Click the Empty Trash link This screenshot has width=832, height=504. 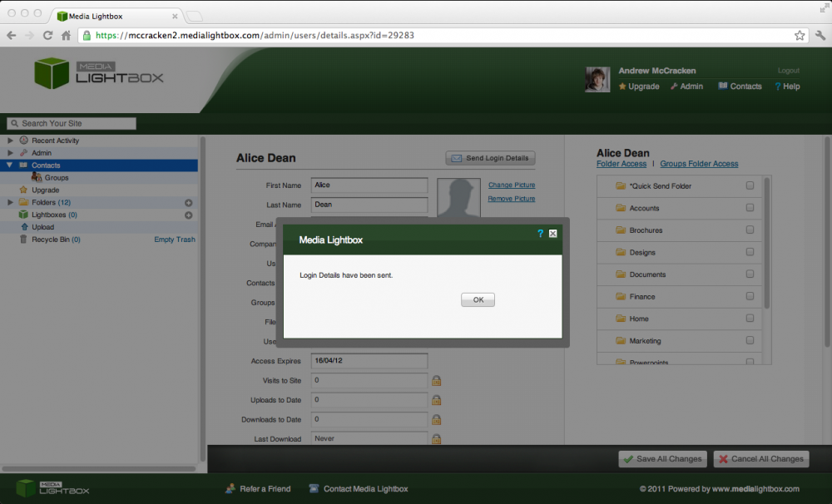point(175,240)
